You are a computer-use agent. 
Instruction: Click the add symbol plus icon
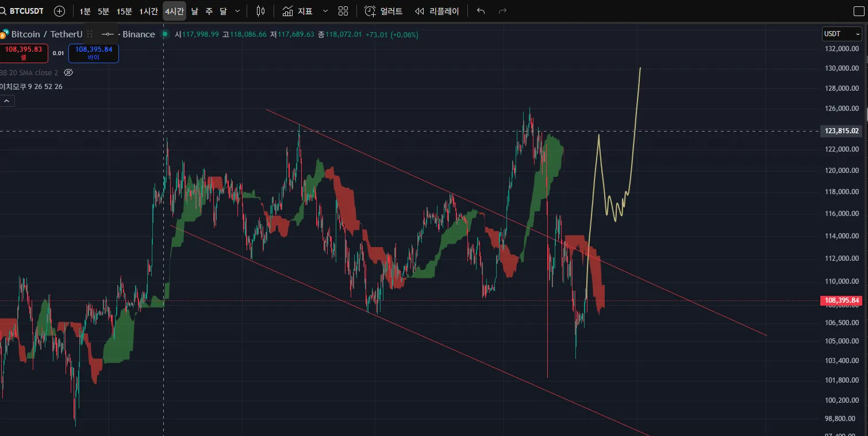[x=59, y=11]
